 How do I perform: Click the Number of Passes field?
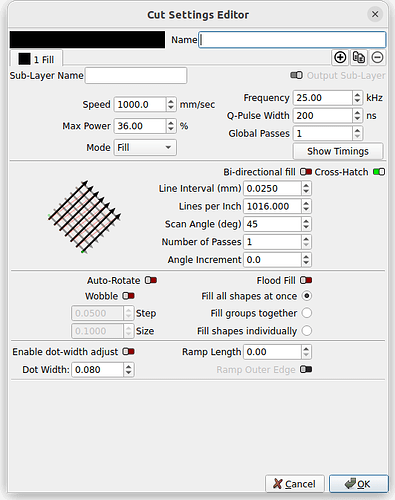(272, 242)
